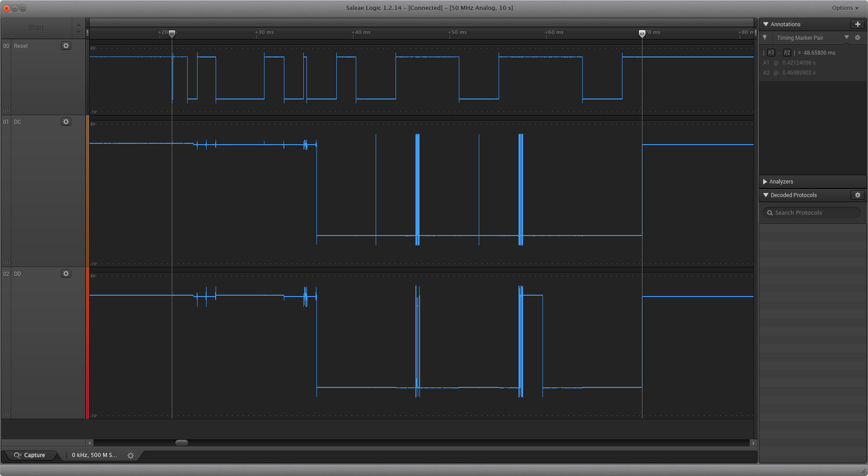Viewport: 868px width, 476px height.
Task: Select the A2 timing marker badge
Action: point(787,53)
